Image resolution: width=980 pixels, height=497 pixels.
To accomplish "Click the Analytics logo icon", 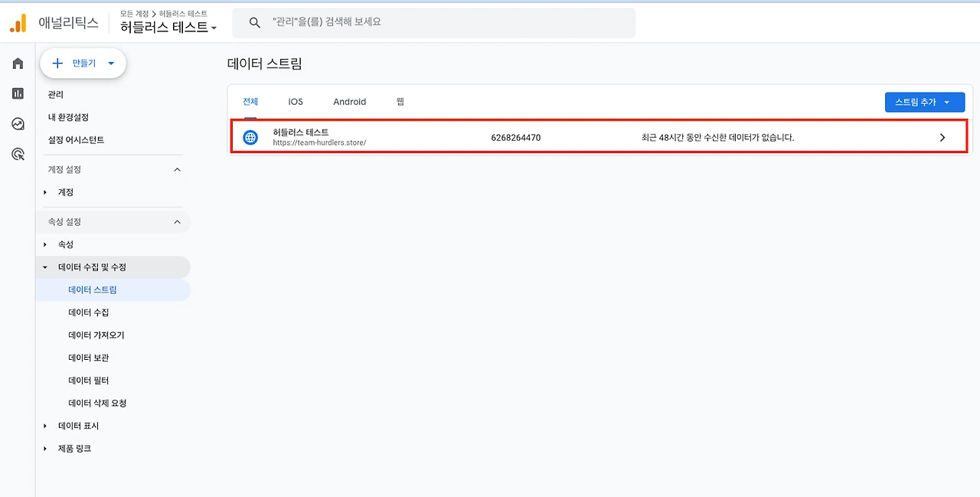I will (18, 23).
